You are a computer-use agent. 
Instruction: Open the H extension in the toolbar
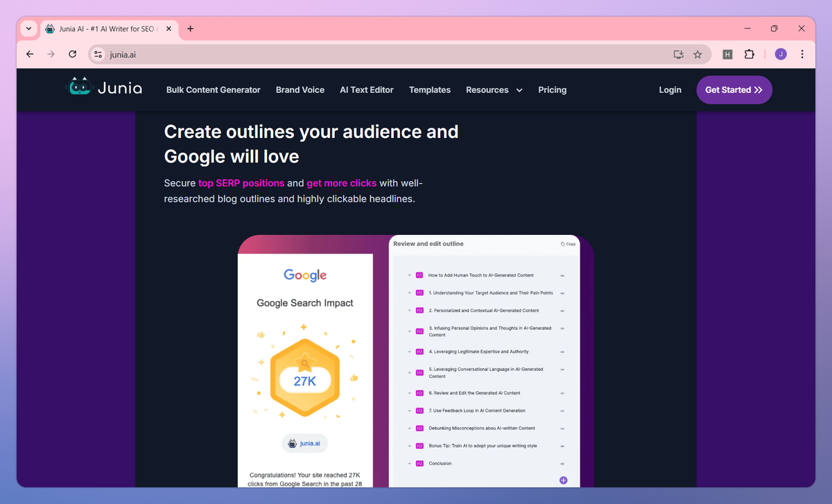click(727, 54)
